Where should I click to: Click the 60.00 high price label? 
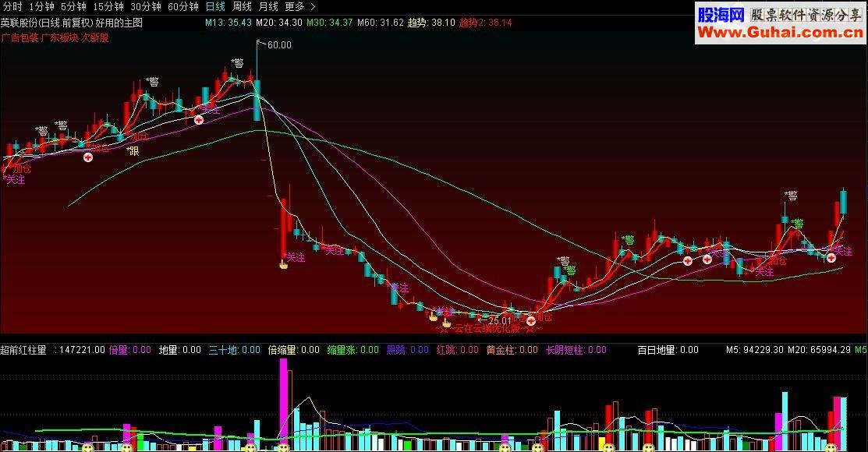[x=279, y=45]
